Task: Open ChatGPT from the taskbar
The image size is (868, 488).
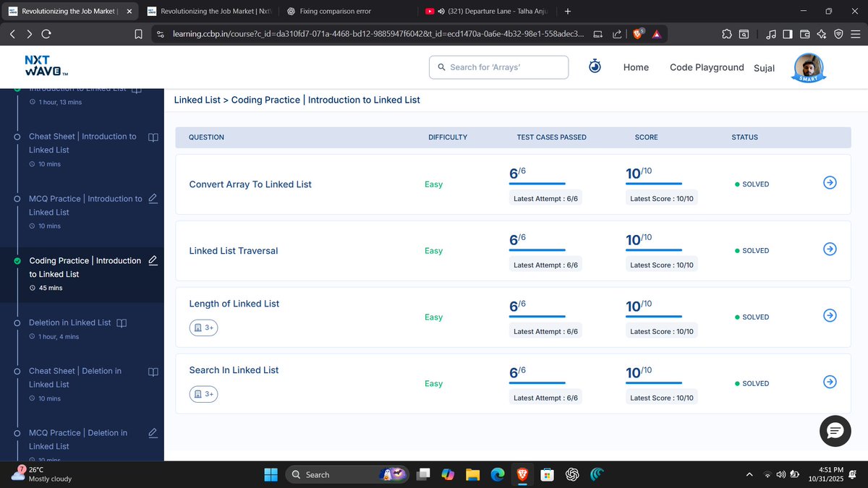Action: [x=571, y=474]
